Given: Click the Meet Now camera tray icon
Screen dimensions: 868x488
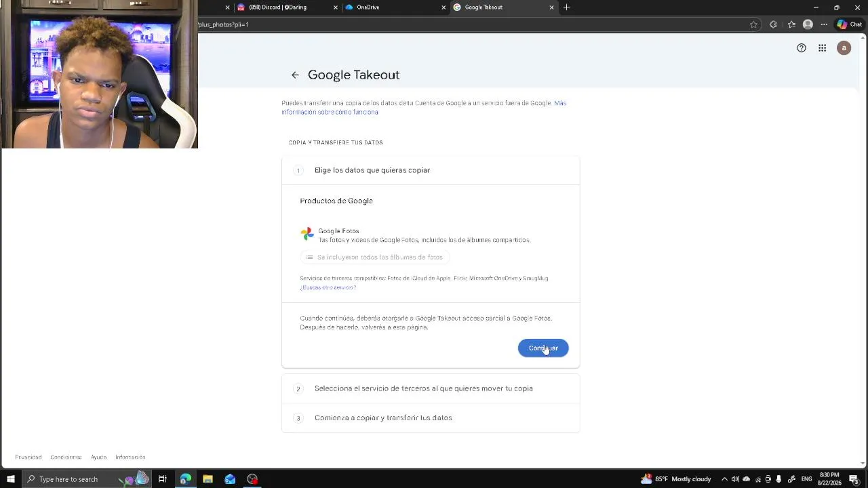Looking at the screenshot, I should pyautogui.click(x=768, y=479).
